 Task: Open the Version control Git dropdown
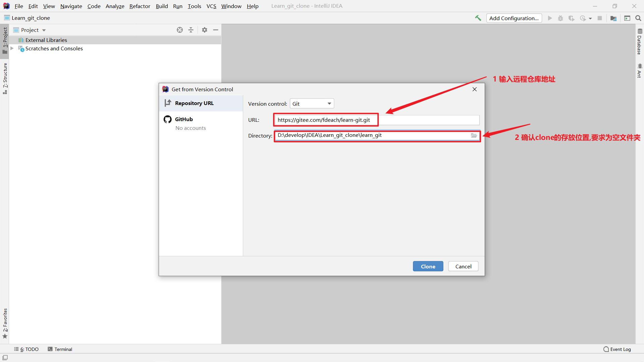point(312,104)
